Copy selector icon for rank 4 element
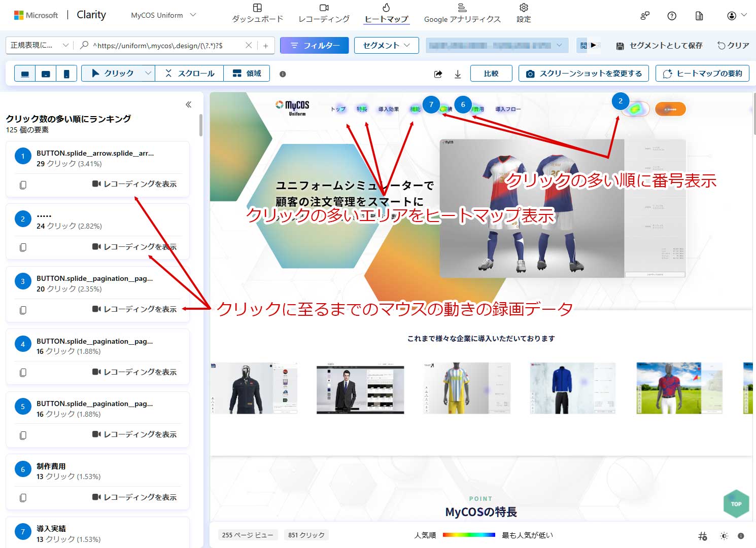The image size is (756, 548). (23, 373)
